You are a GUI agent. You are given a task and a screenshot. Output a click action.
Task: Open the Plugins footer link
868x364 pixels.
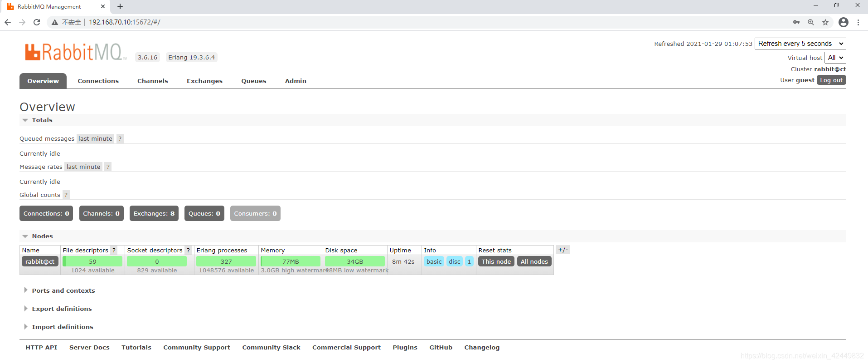(x=405, y=348)
